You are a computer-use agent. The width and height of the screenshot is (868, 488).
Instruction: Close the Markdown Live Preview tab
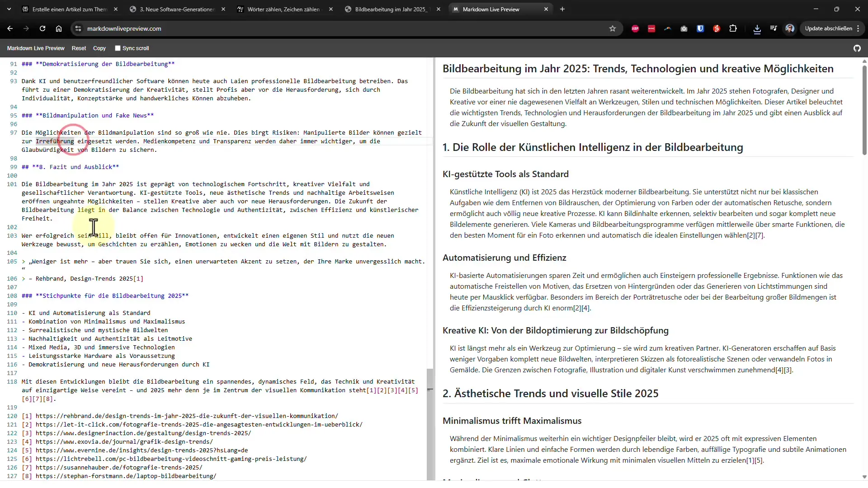tap(546, 9)
